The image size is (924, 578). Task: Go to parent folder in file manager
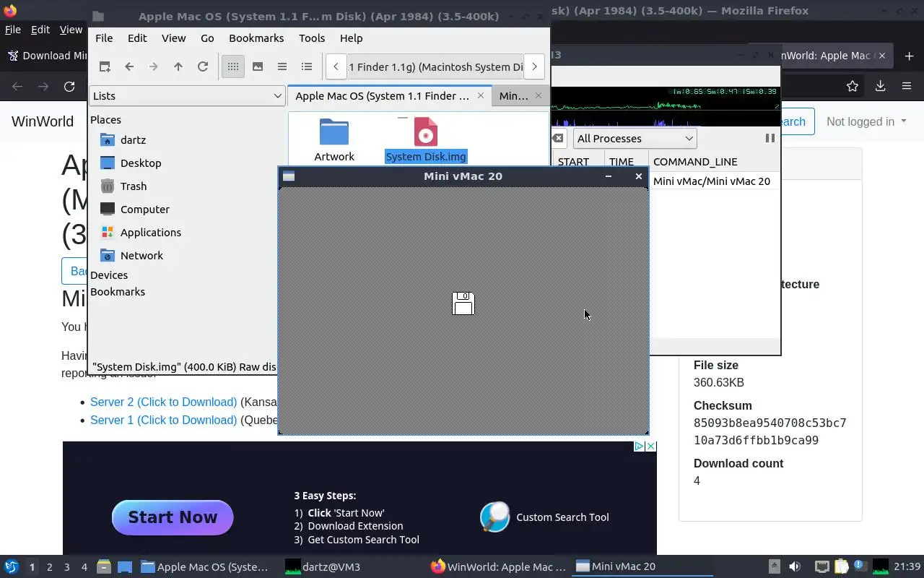(178, 66)
